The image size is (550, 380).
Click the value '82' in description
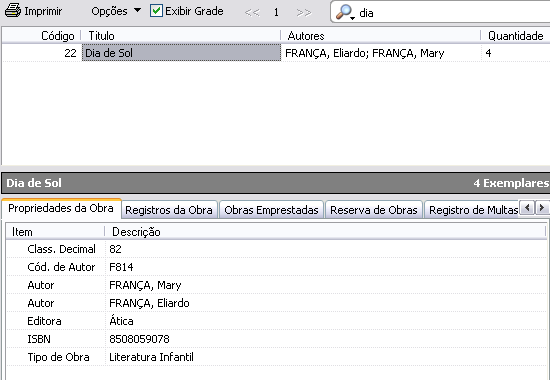click(115, 249)
